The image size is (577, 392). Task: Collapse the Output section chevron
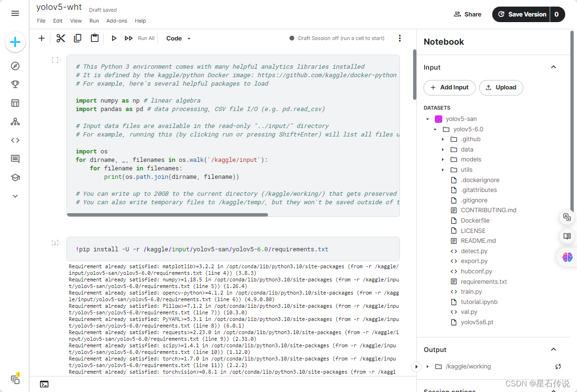tap(553, 349)
